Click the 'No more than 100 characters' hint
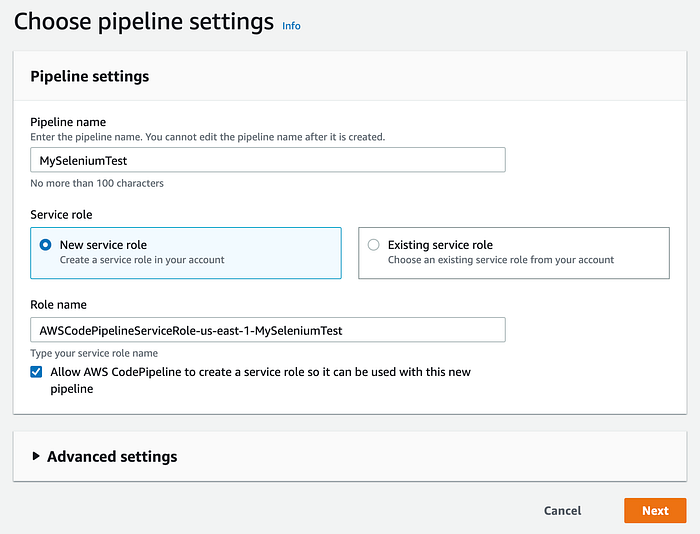Image resolution: width=700 pixels, height=534 pixels. point(97,183)
